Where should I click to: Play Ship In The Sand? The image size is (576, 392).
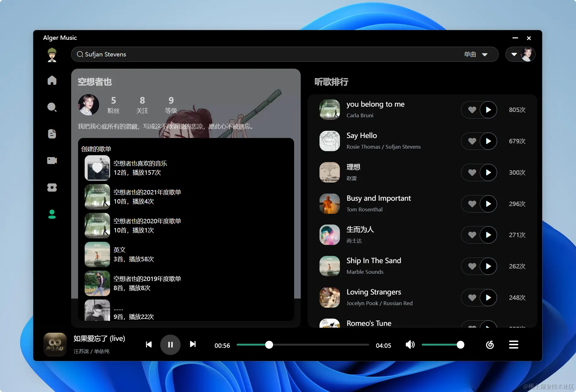[x=488, y=266]
